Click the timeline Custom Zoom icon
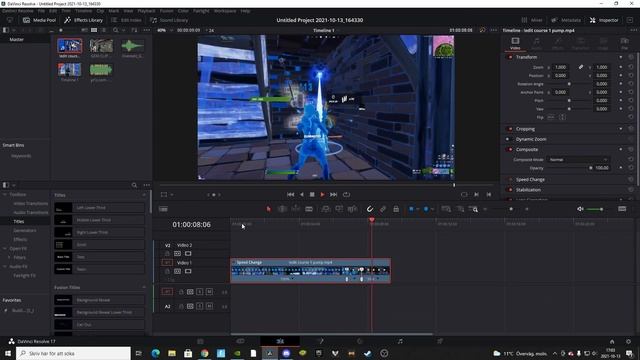Screen dimensions: 640x360 click(473, 209)
